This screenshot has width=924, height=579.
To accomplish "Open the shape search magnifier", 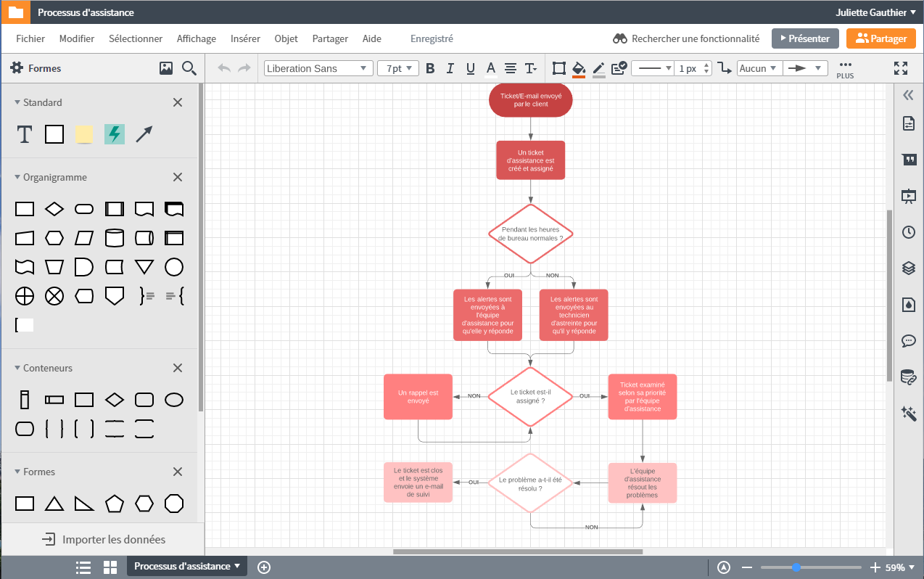I will [x=187, y=68].
